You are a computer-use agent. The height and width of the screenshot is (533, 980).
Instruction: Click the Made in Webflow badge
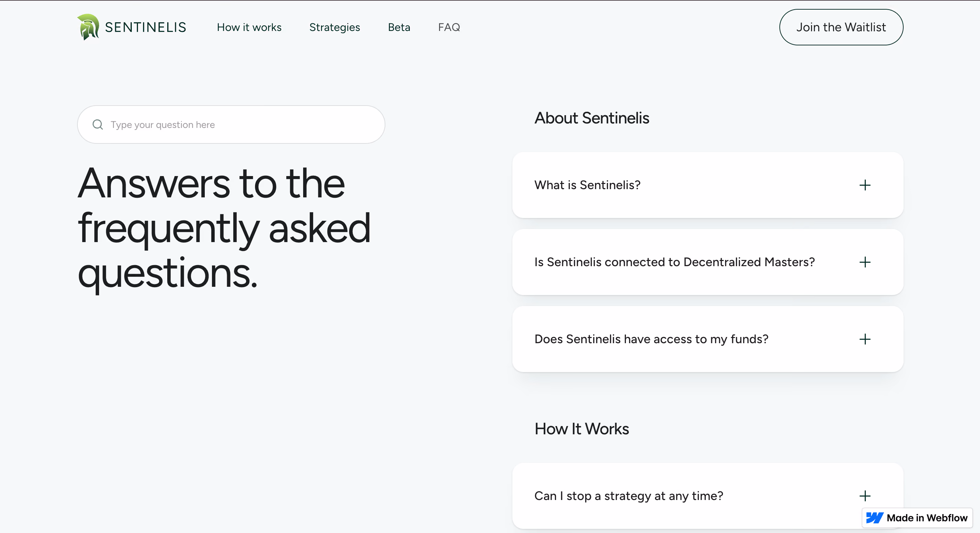click(917, 518)
